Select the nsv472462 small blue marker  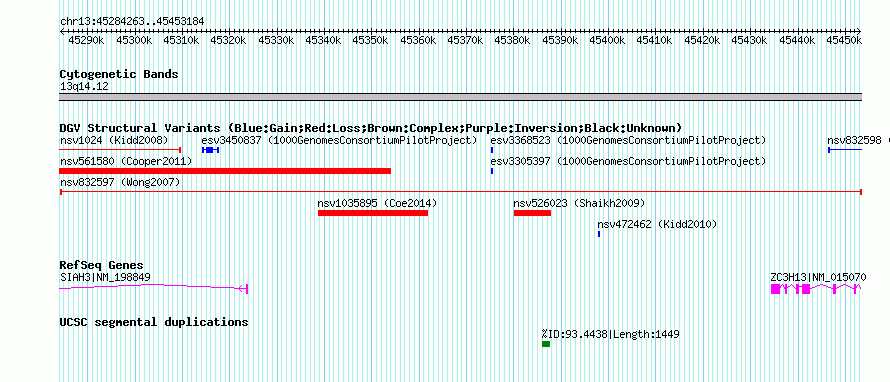(599, 234)
